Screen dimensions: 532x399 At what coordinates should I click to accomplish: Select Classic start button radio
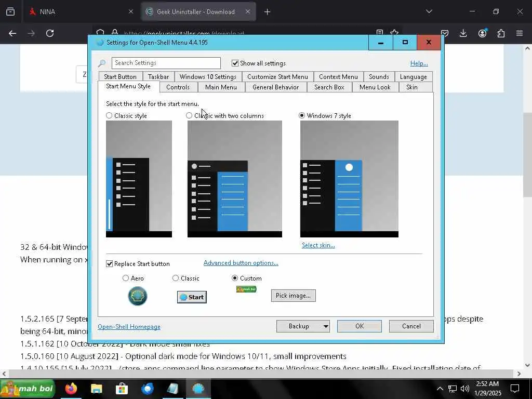point(176,278)
